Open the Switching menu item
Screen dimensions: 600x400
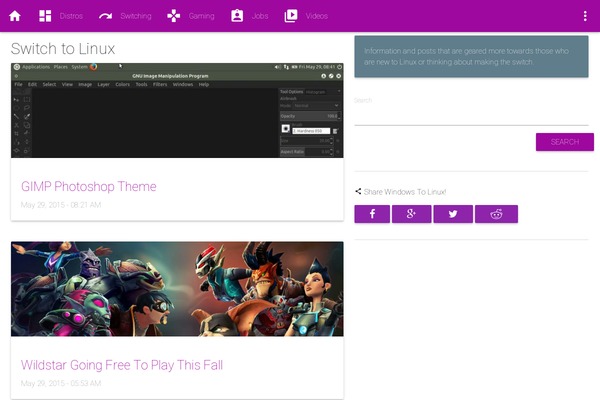pyautogui.click(x=136, y=16)
